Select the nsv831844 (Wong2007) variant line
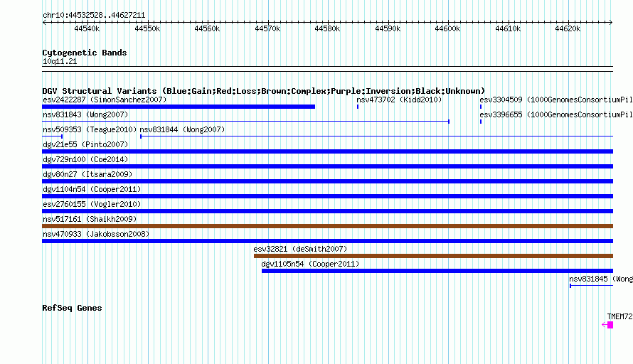Screen dimensions: 633x364 tap(377, 136)
